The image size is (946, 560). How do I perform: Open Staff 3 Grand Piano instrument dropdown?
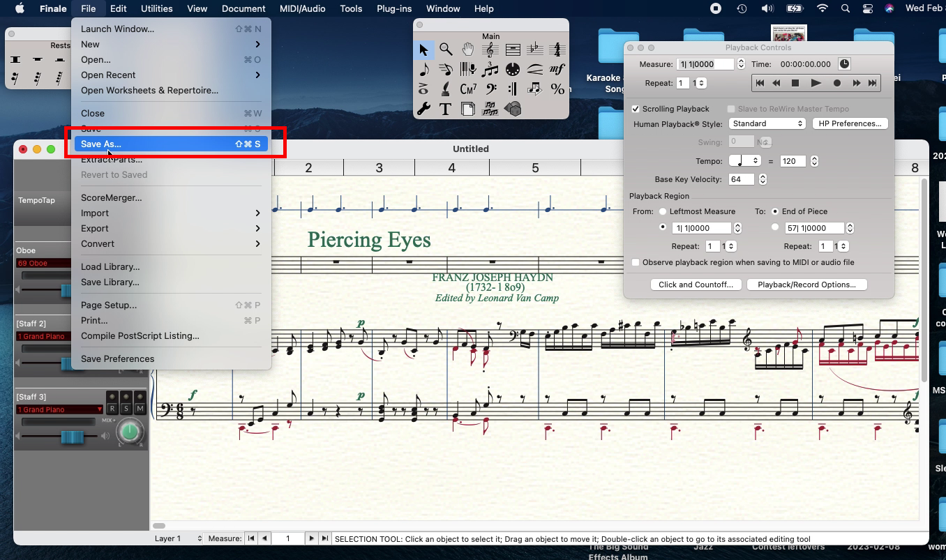60,409
